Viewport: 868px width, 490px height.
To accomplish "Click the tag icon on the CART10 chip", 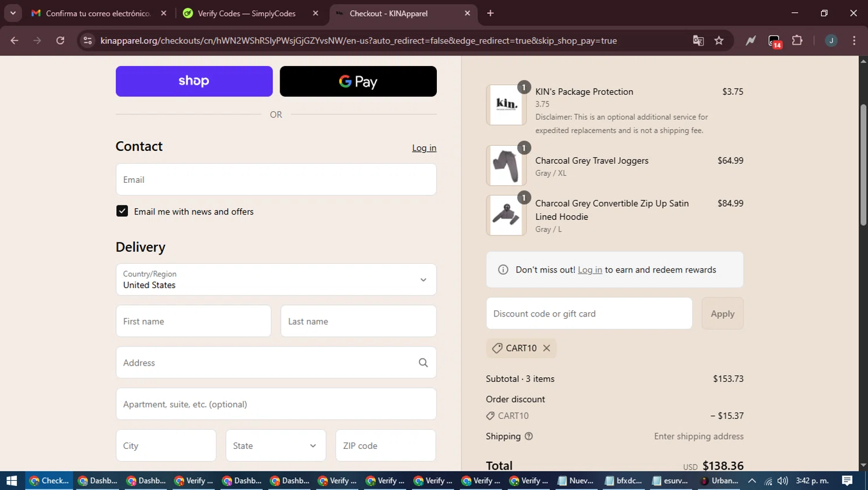I will 497,348.
